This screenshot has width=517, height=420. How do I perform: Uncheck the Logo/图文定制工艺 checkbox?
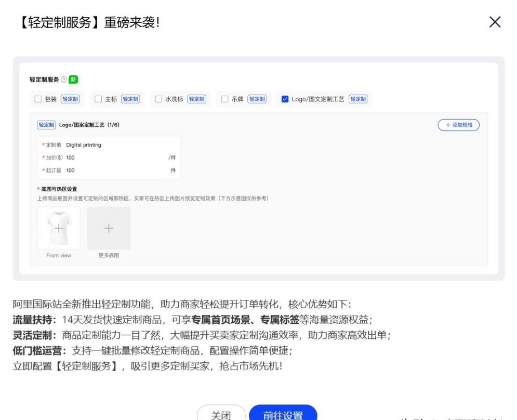coord(285,99)
